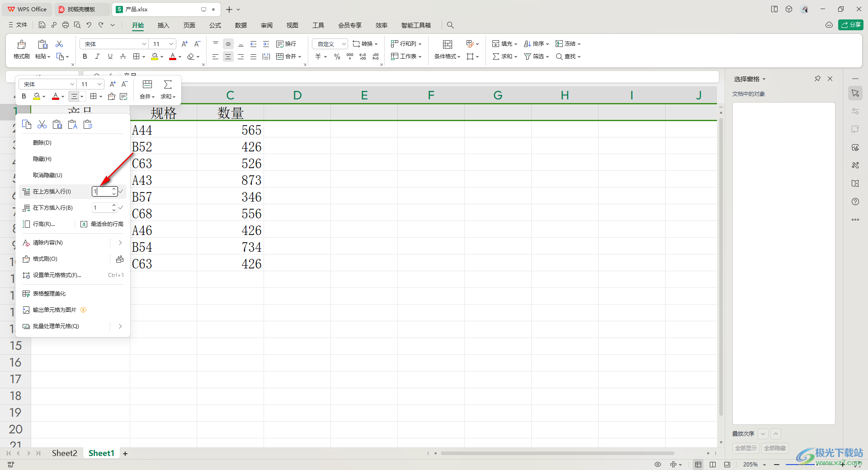Close the selection pane with X
This screenshot has width=868, height=470.
[830, 79]
